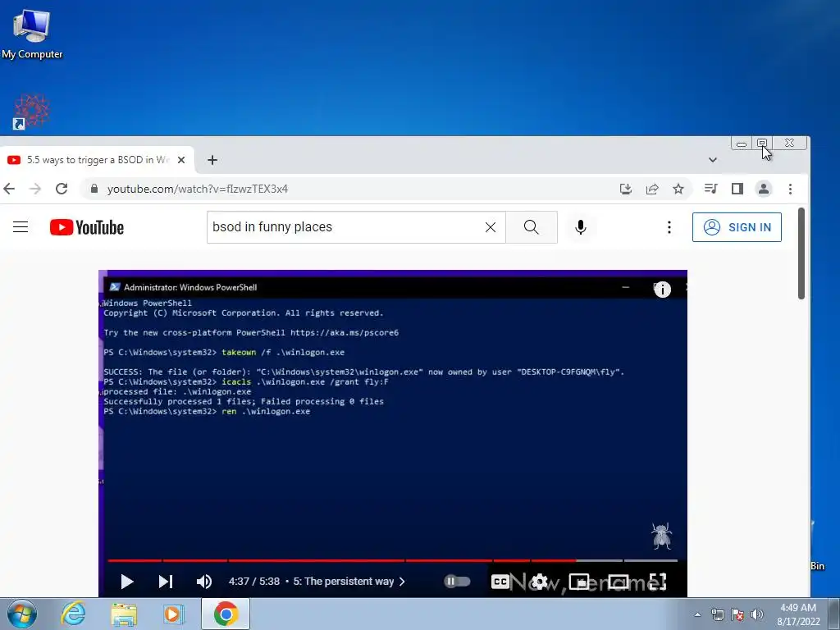
Task: Click the page vertical scrollbar
Action: [x=801, y=253]
